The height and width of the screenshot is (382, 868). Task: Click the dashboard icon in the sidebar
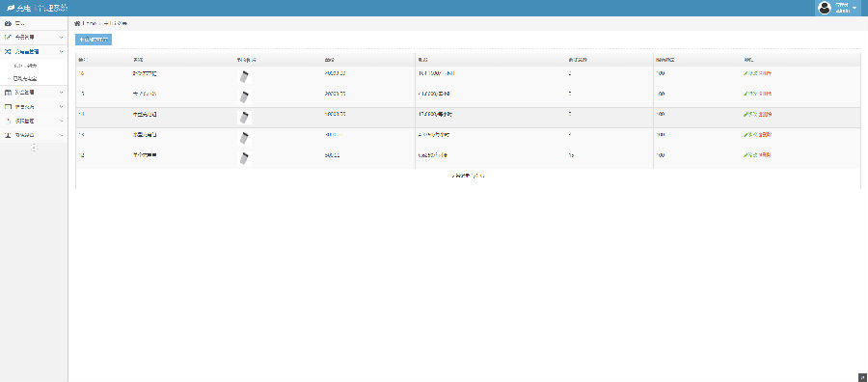[9, 23]
